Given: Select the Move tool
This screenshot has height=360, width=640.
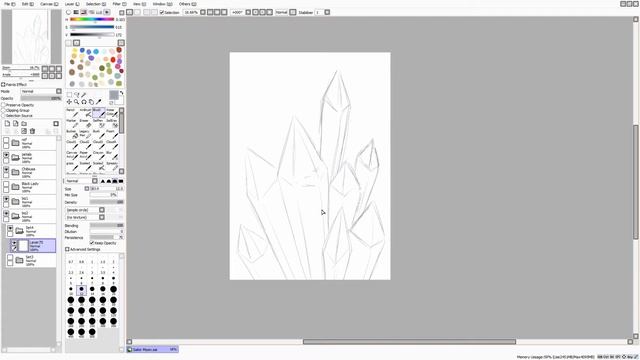Looking at the screenshot, I should [x=69, y=102].
